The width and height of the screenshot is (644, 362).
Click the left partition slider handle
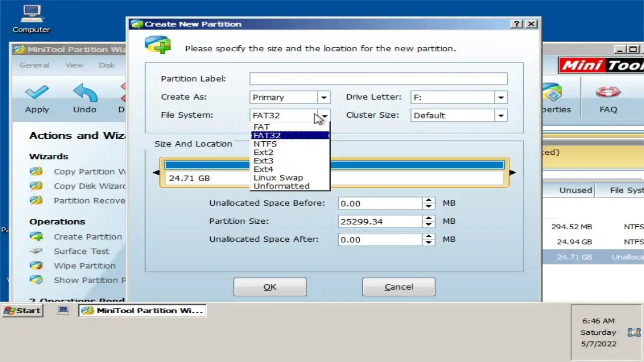click(156, 172)
